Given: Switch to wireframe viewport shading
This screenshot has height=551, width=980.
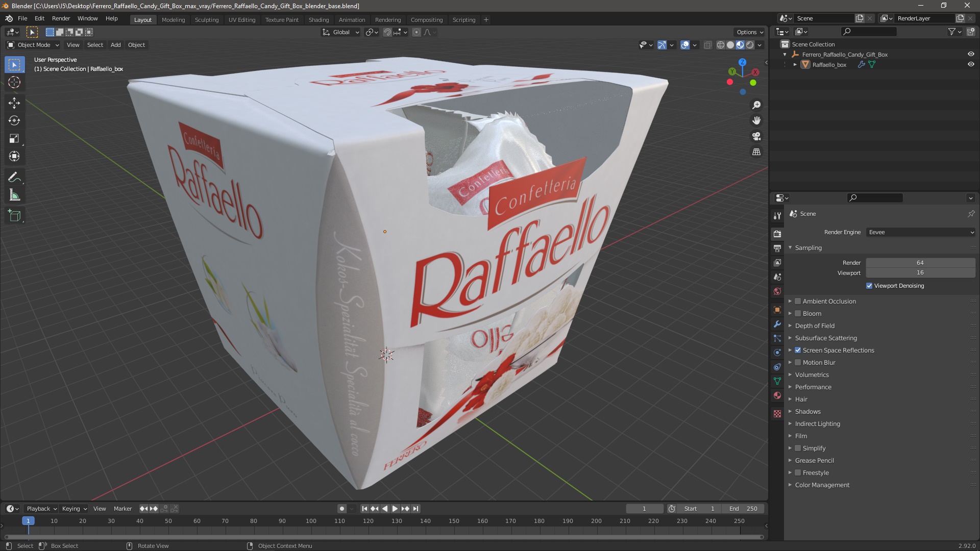Looking at the screenshot, I should (721, 45).
